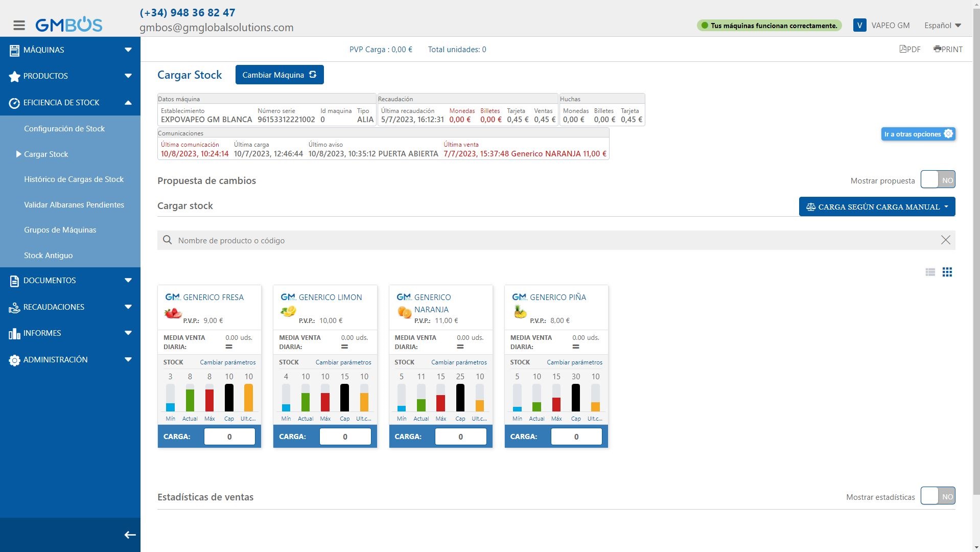The height and width of the screenshot is (552, 980).
Task: Click the black Cap bar of GENERICO LIMON
Action: [344, 398]
